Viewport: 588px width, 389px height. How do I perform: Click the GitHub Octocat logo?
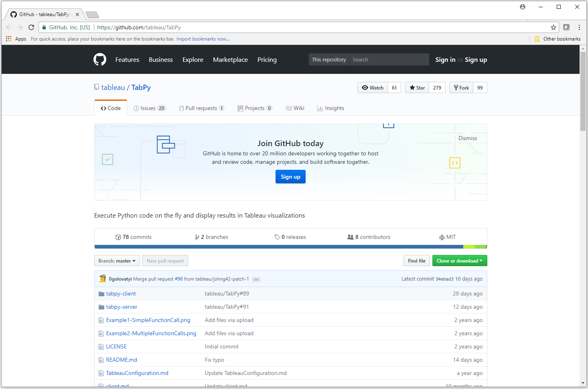(x=100, y=59)
